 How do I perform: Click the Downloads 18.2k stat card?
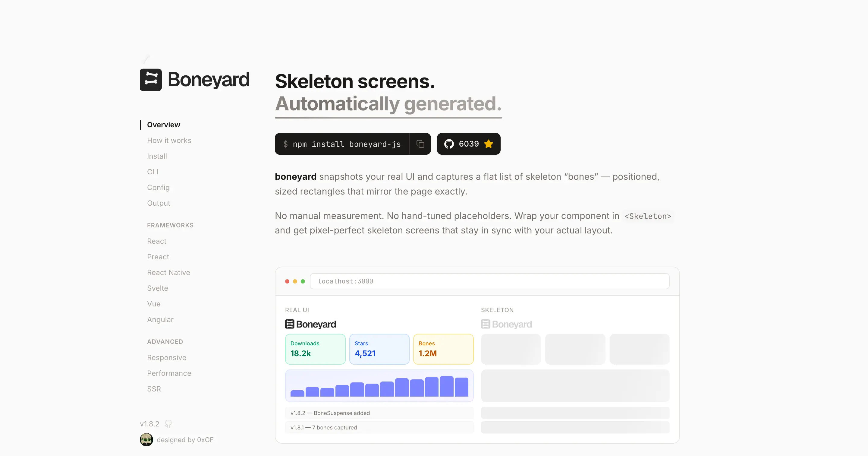(x=315, y=349)
